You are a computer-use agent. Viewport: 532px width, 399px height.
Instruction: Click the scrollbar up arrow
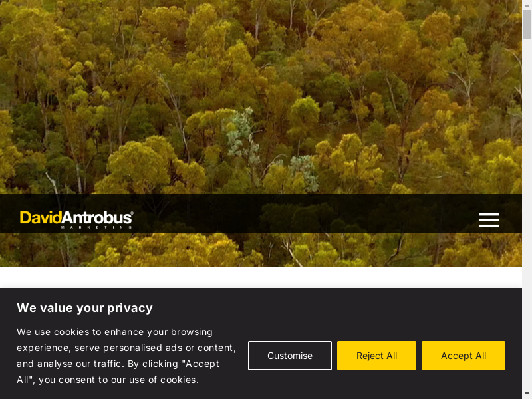point(527,5)
